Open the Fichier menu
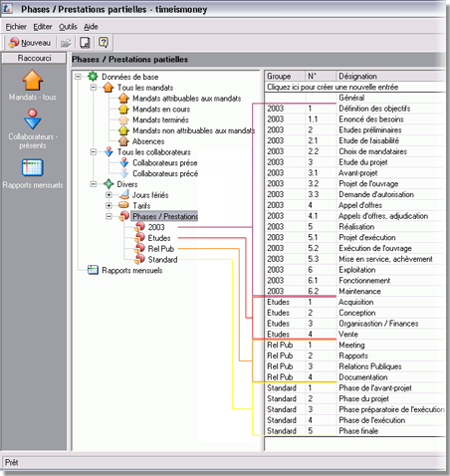The width and height of the screenshot is (450, 476). [x=16, y=27]
